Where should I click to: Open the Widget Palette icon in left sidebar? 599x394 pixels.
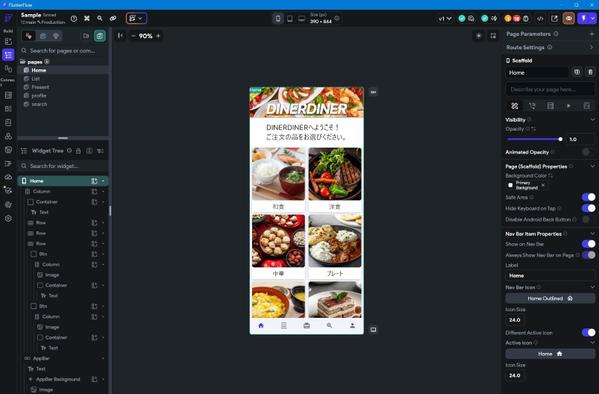tap(8, 41)
